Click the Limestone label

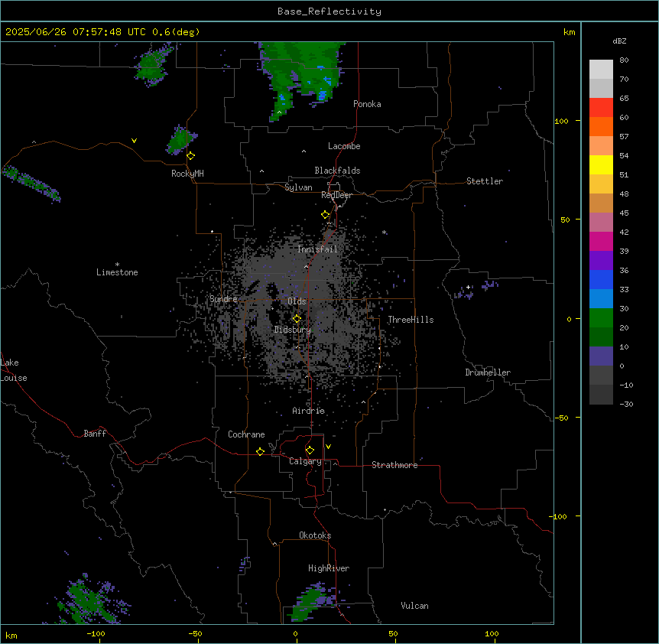click(117, 272)
